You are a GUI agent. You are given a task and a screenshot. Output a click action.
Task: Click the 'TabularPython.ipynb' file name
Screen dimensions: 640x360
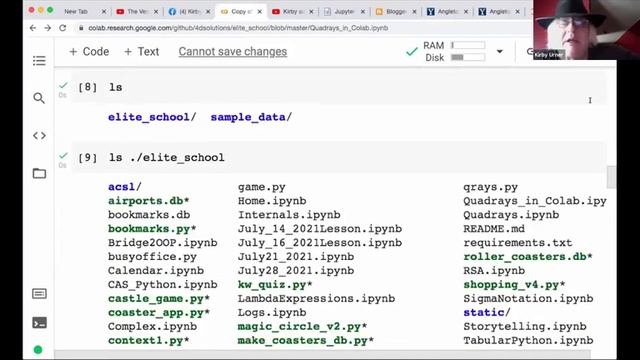point(528,340)
